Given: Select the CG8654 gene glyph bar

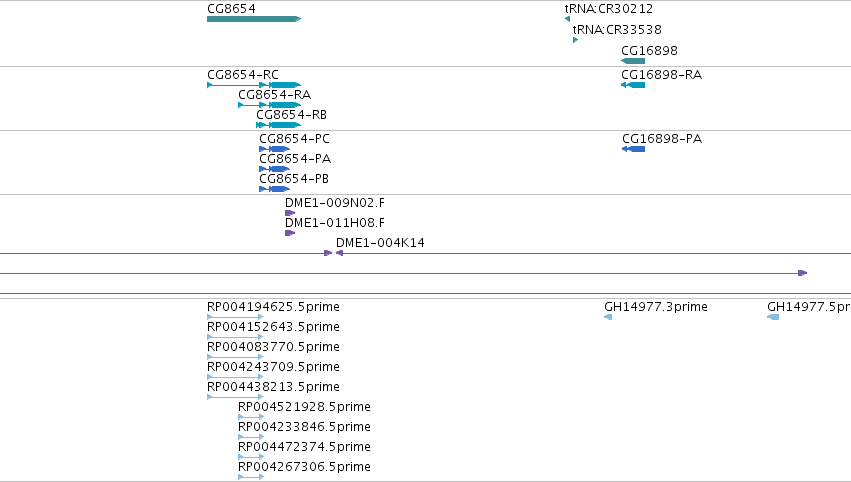Looking at the screenshot, I should [x=254, y=19].
